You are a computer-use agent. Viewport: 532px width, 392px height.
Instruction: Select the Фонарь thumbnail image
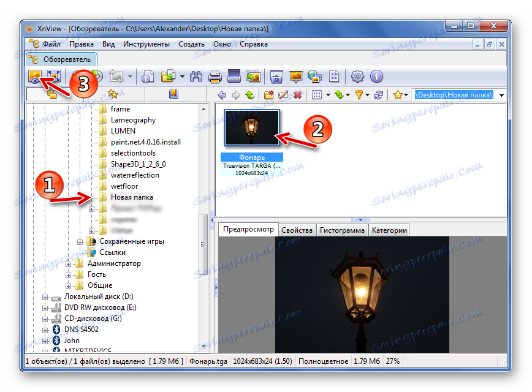pyautogui.click(x=252, y=127)
